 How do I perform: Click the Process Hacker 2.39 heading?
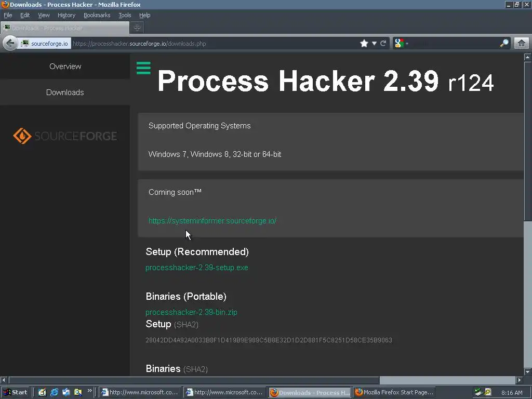click(x=325, y=81)
